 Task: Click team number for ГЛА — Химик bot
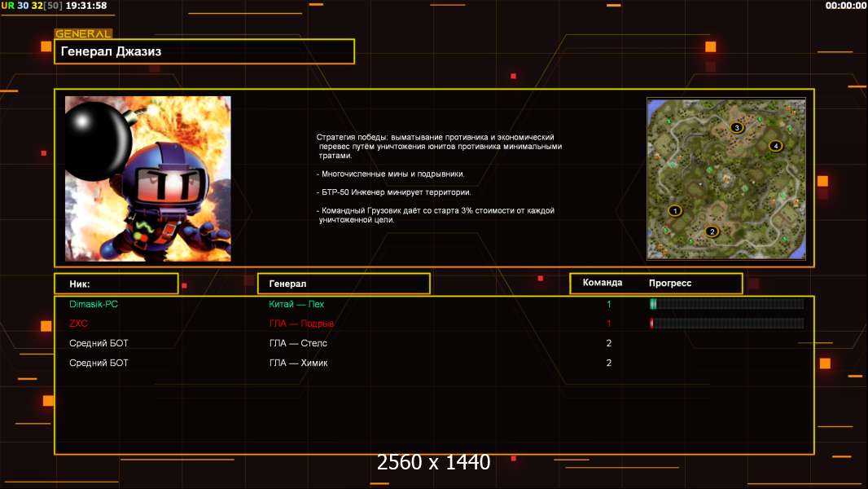[x=609, y=363]
